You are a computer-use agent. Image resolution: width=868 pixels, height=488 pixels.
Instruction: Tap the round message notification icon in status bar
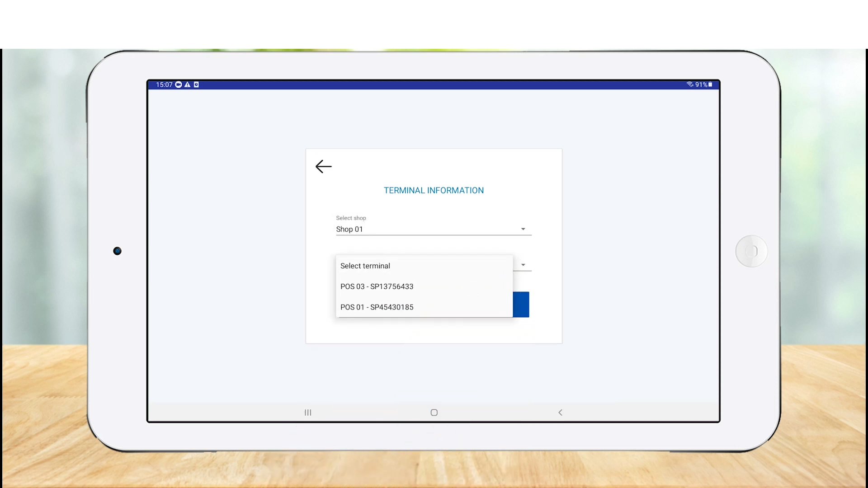click(x=179, y=84)
